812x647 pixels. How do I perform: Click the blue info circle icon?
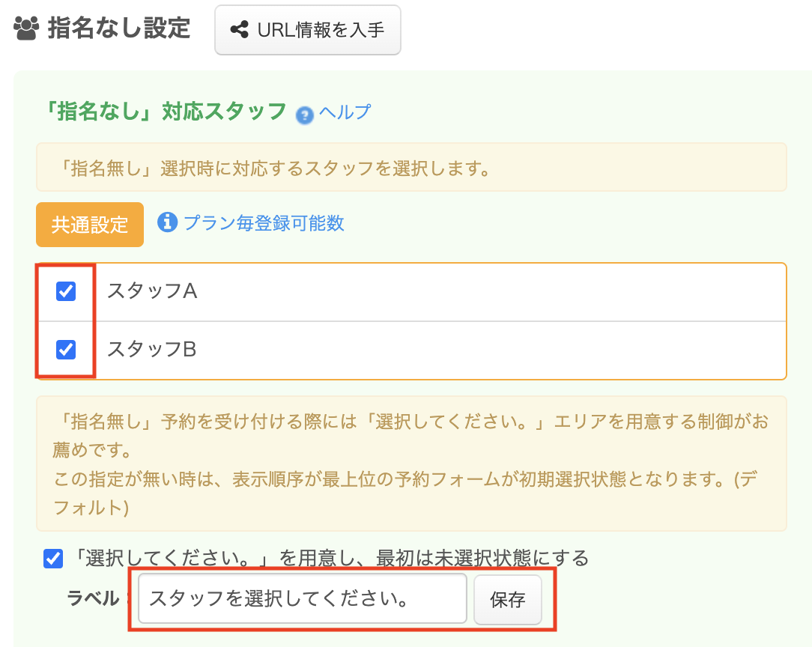(x=167, y=222)
